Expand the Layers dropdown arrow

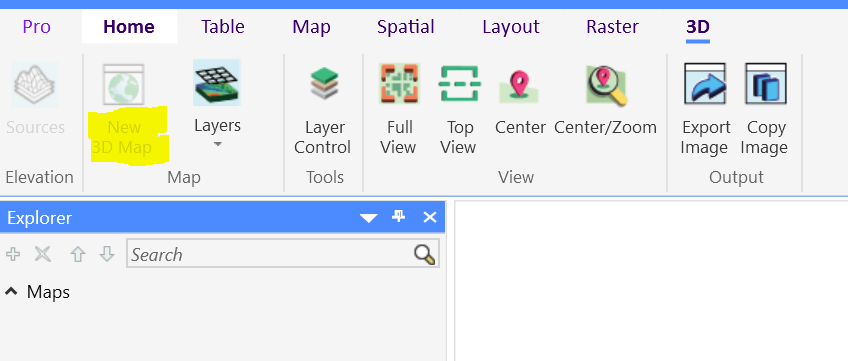click(217, 145)
